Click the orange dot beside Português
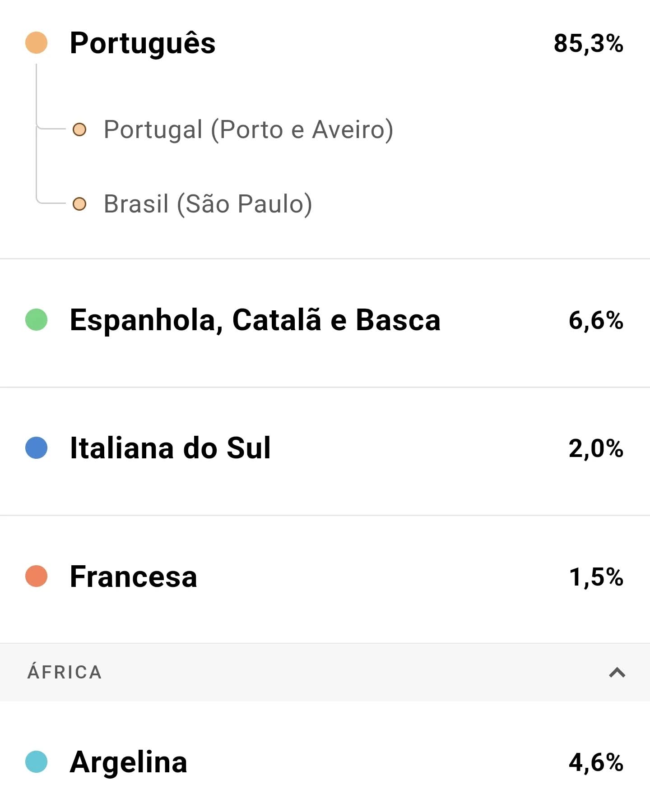 pos(36,43)
